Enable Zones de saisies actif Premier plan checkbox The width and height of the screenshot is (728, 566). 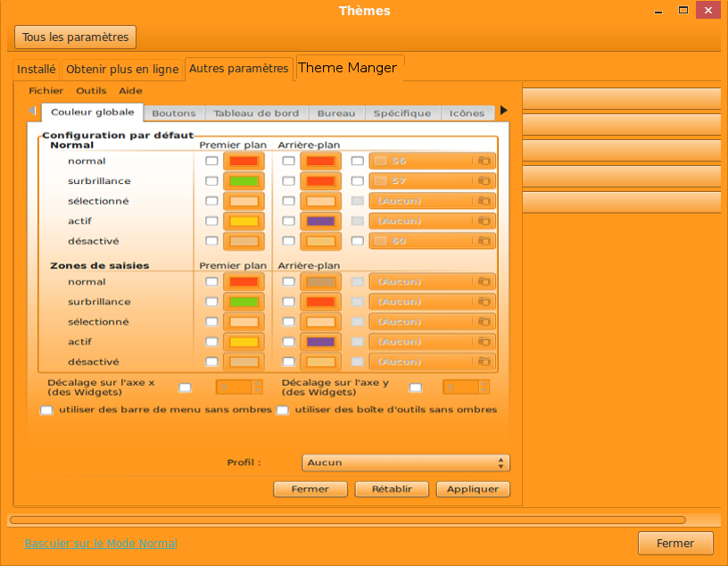pyautogui.click(x=211, y=342)
